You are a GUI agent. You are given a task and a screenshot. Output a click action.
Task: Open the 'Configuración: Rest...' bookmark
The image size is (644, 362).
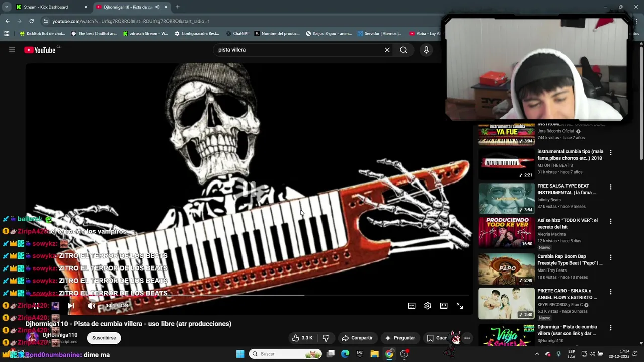tap(197, 34)
